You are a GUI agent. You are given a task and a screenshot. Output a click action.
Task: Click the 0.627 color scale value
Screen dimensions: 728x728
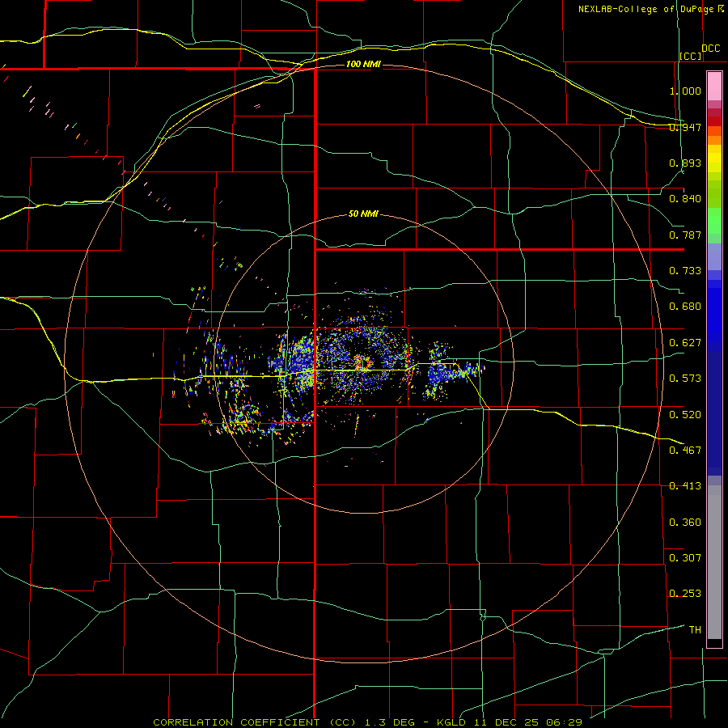tap(685, 343)
